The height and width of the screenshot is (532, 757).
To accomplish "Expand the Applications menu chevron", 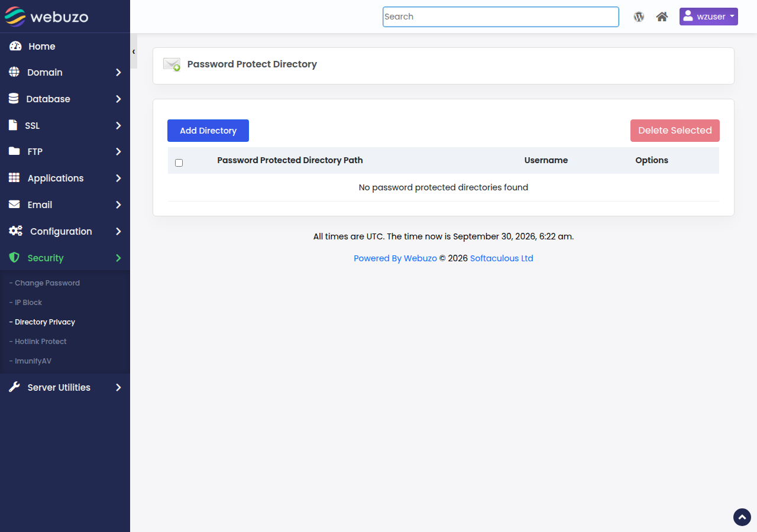I will click(x=118, y=178).
